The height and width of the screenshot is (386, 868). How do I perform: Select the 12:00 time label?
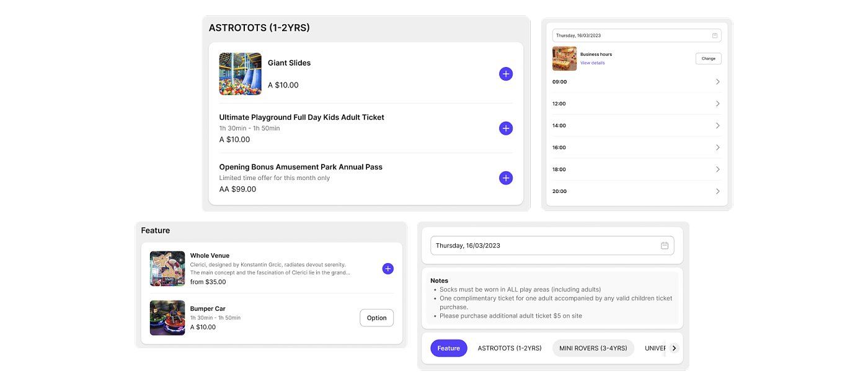coord(559,104)
